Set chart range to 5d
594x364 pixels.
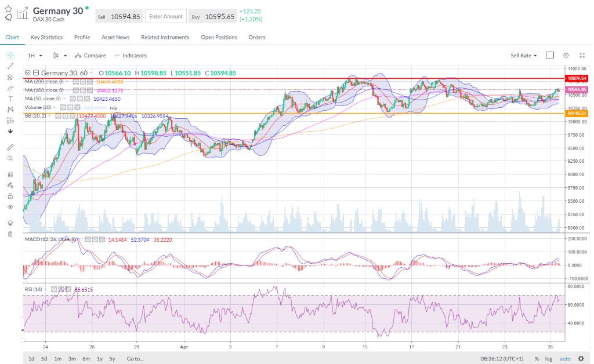44,359
